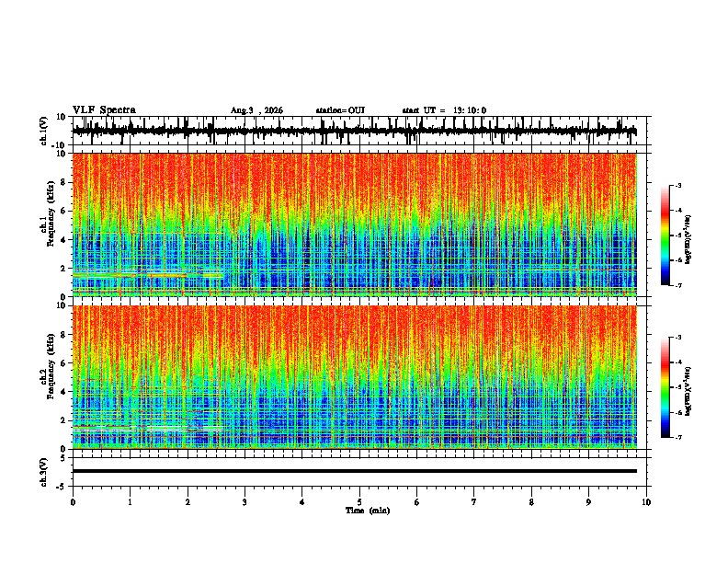Click the ch.2 color scale log(PSD) unit label
Screen dimensions: 728x563
point(688,391)
